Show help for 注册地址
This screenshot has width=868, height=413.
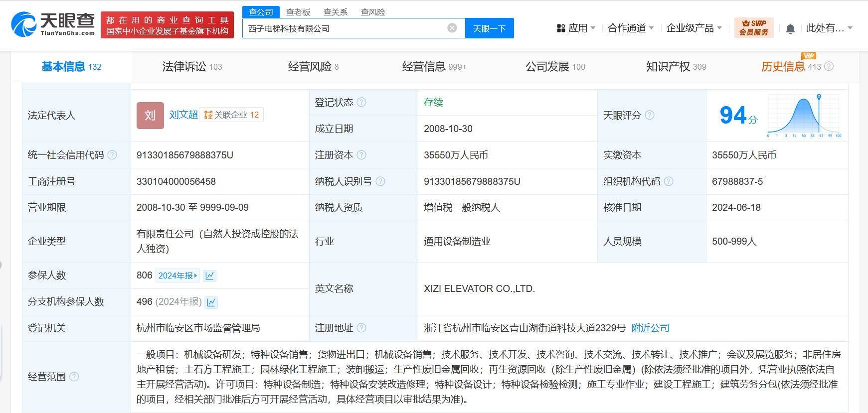click(361, 328)
